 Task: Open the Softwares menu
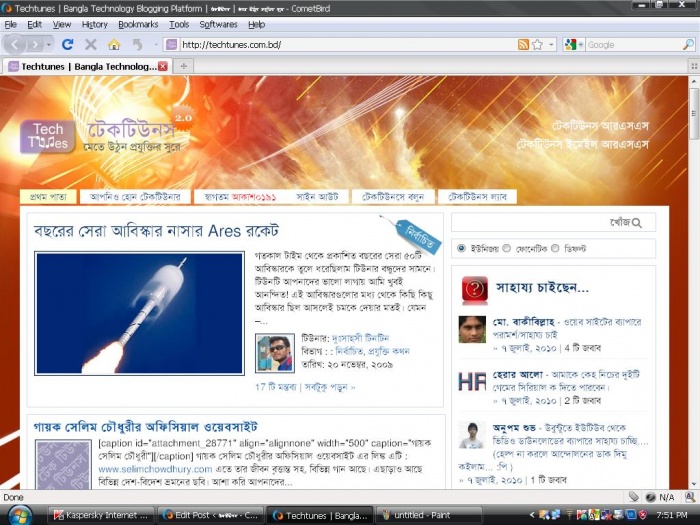218,25
